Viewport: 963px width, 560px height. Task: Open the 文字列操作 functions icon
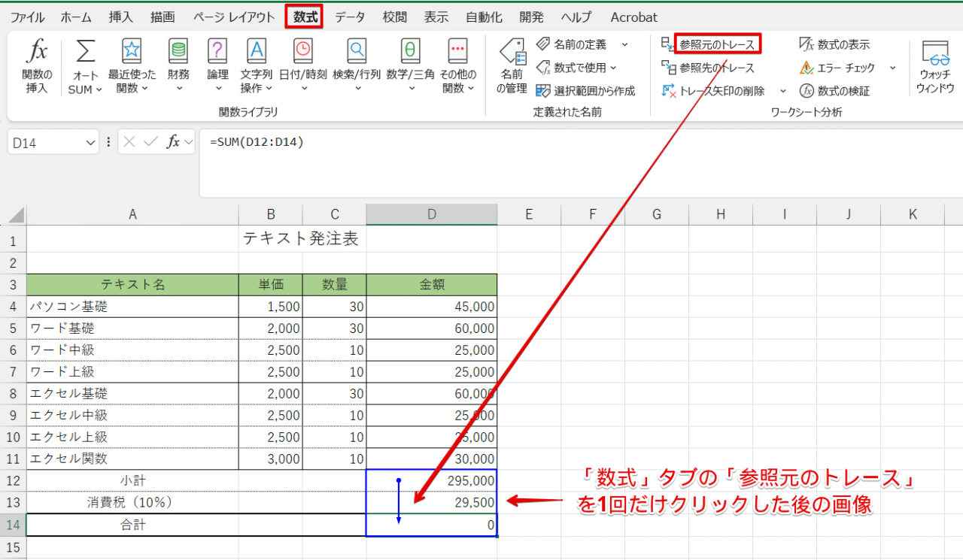(257, 51)
